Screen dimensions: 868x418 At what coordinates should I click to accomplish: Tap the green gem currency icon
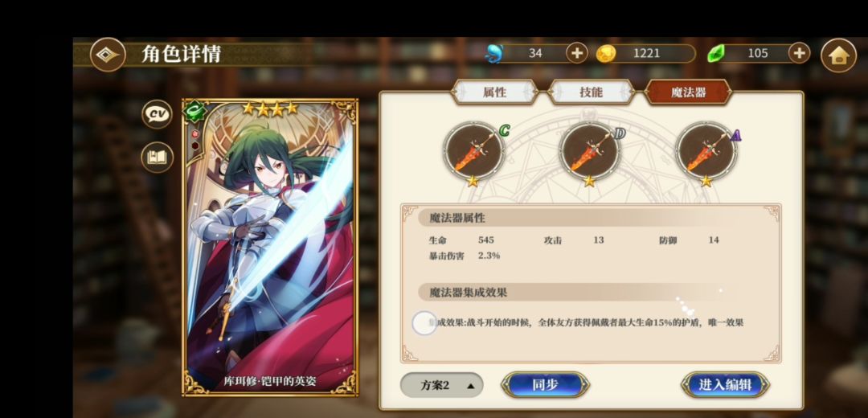(716, 54)
